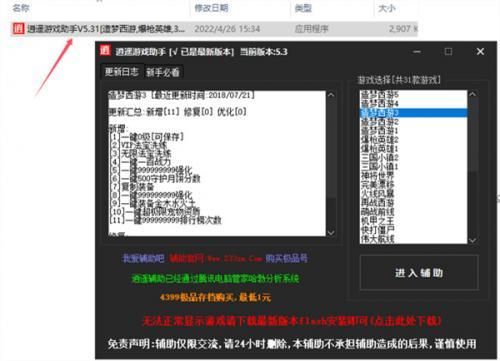Click the 应用程序 type cell in Explorer
This screenshot has height=361, width=500.
pyautogui.click(x=311, y=29)
